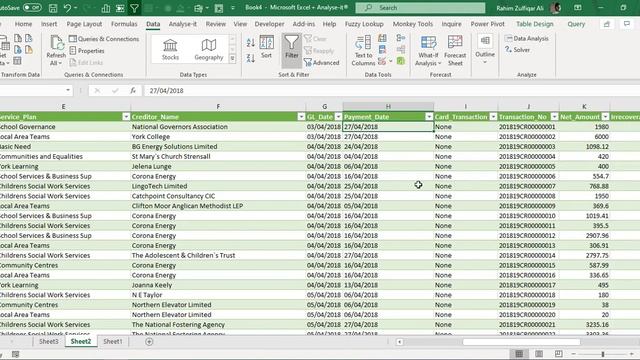This screenshot has height=360, width=640.
Task: Click the Save icon in the quick access toolbar
Action: tap(53, 8)
